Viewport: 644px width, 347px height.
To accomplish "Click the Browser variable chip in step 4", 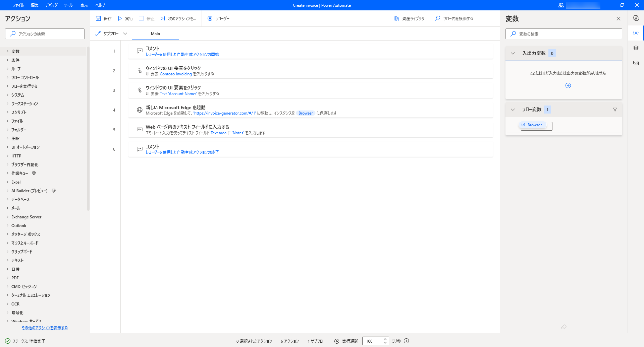I will [x=306, y=113].
